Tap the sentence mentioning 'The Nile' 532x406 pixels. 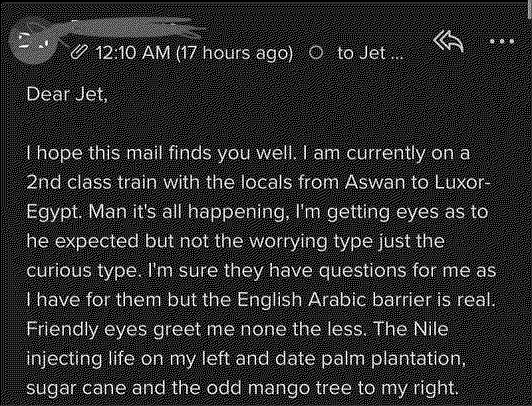(411, 328)
